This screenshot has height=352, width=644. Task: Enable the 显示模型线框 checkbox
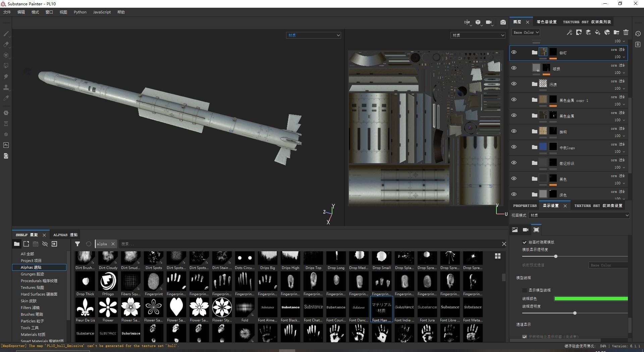525,290
